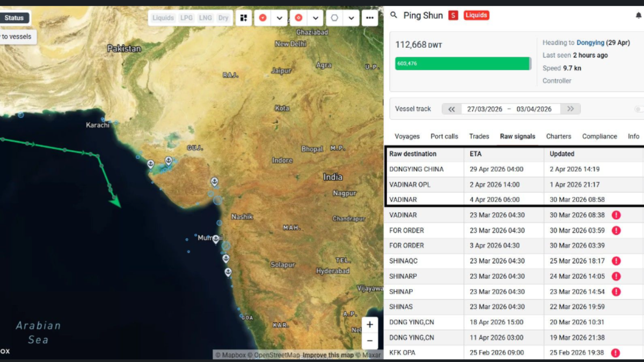644x362 pixels.
Task: Expand dropdown next to hexagon icon
Action: coord(351,18)
